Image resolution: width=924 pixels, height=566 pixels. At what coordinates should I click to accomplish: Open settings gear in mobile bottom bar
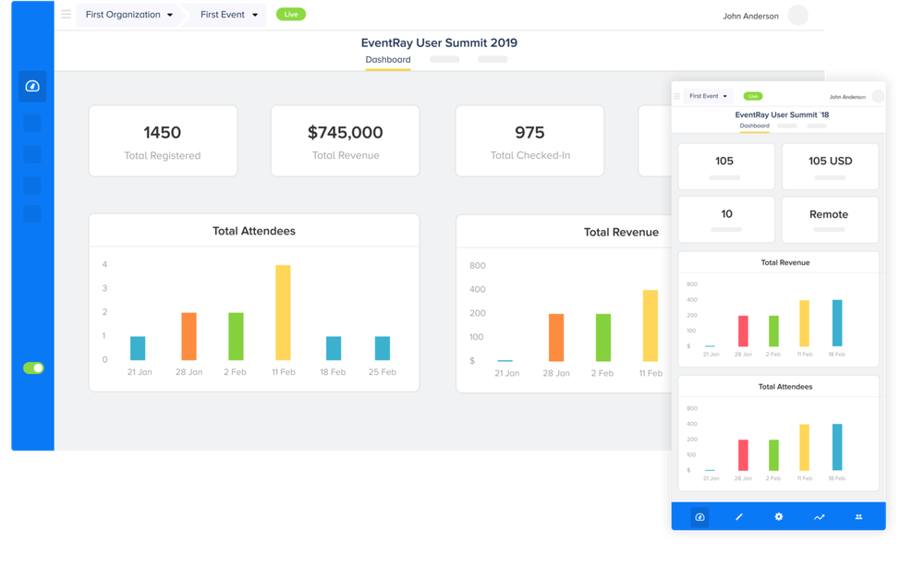pyautogui.click(x=778, y=516)
